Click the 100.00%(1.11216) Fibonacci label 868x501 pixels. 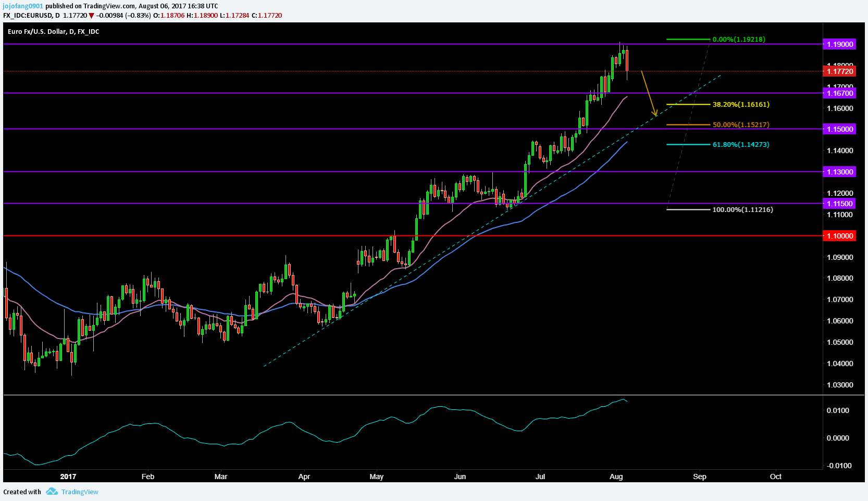[742, 210]
